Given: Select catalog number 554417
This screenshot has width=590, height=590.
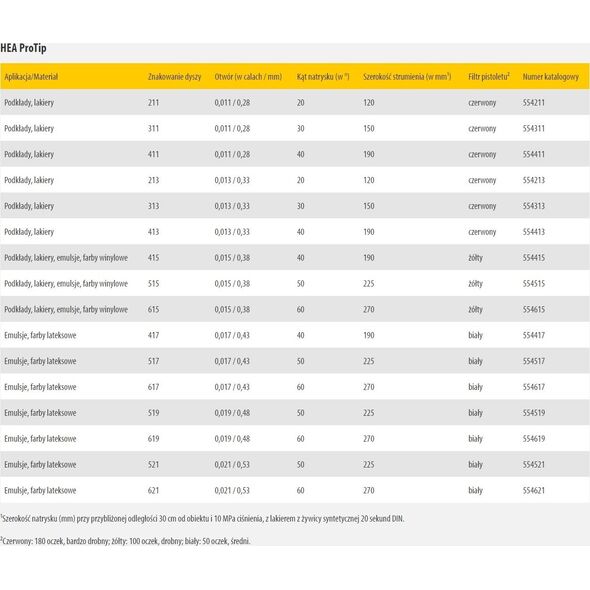Looking at the screenshot, I should (534, 335).
